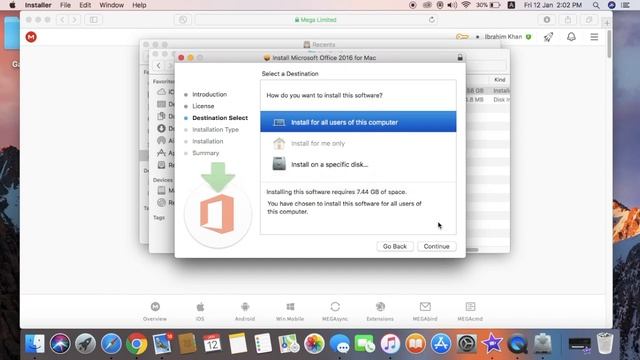Open Photos from the Dock
Viewport: 640px width, 360px height.
[x=314, y=343]
